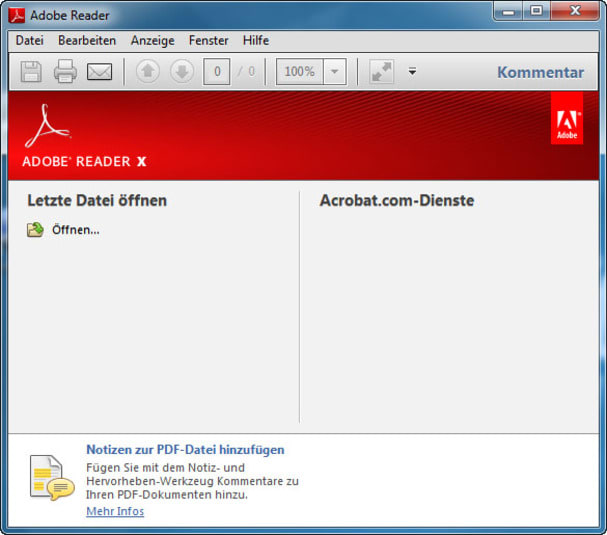Click the open folder icon beside Öffnen
The height and width of the screenshot is (535, 607).
pyautogui.click(x=35, y=230)
